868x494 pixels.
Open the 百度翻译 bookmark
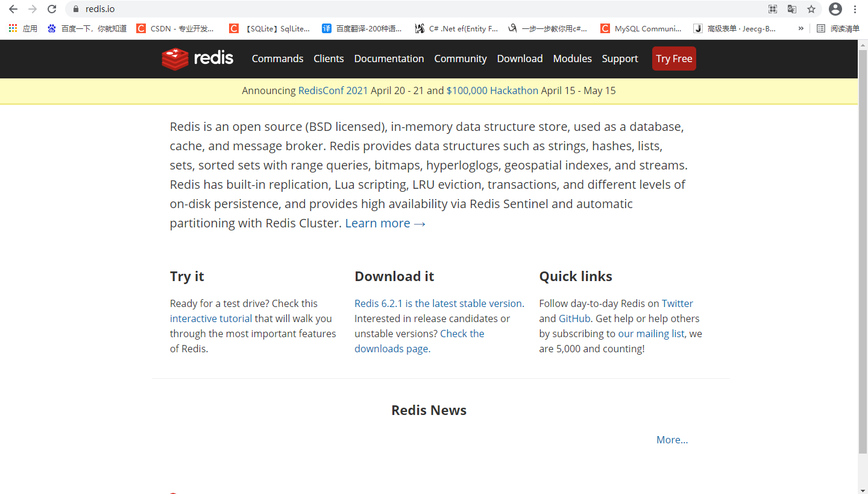coord(362,28)
